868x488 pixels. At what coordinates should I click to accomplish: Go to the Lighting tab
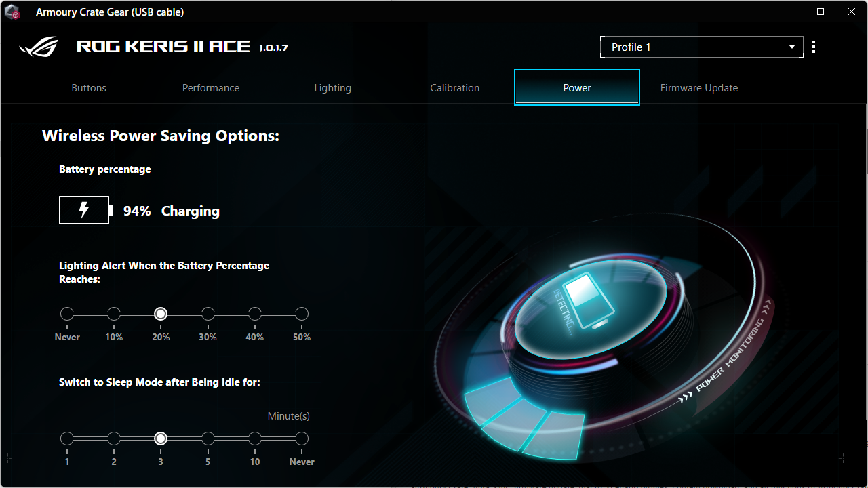coord(333,88)
